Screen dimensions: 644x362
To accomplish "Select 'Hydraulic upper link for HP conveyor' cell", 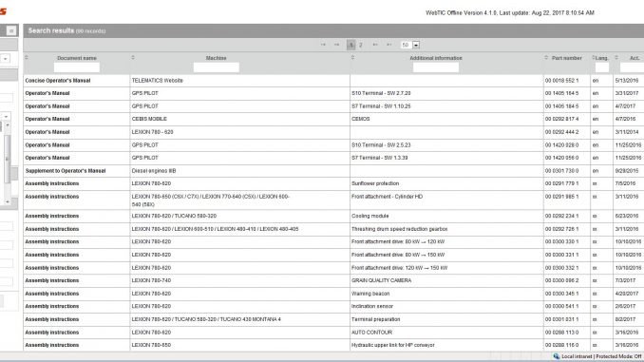I will [x=392, y=345].
